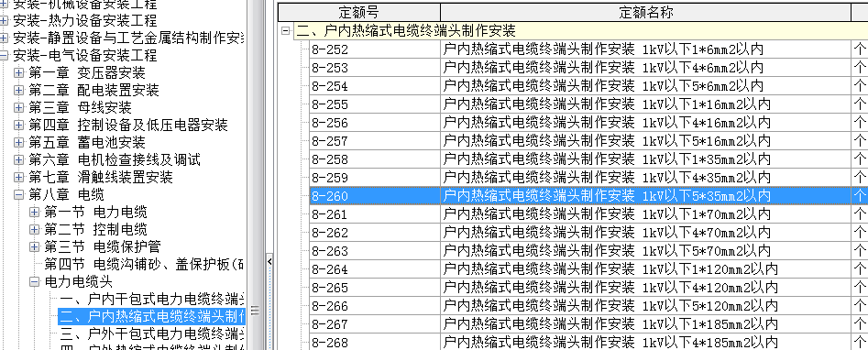868x350 pixels.
Task: Click name cell 1kV以下5*35mm2以内
Action: [645, 196]
